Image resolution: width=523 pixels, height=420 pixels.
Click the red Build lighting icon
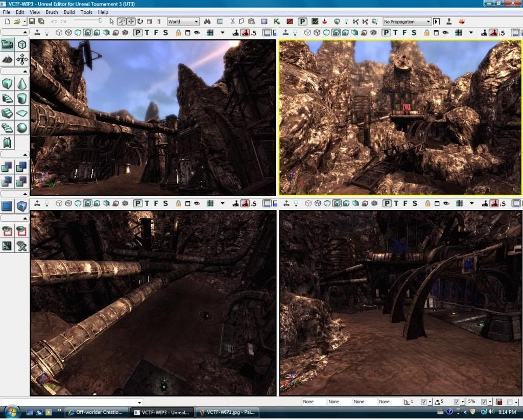point(324,21)
